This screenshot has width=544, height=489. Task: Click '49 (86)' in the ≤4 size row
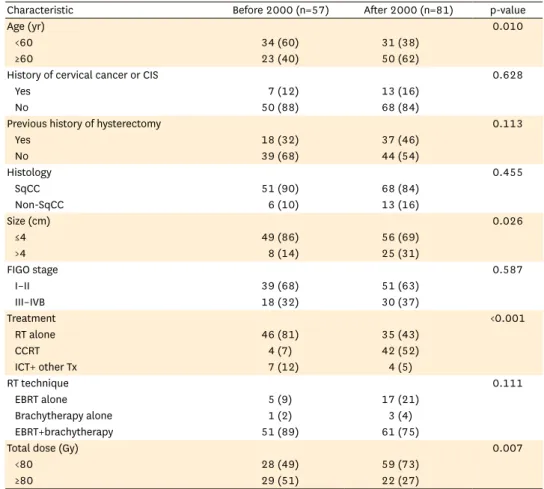(x=280, y=237)
